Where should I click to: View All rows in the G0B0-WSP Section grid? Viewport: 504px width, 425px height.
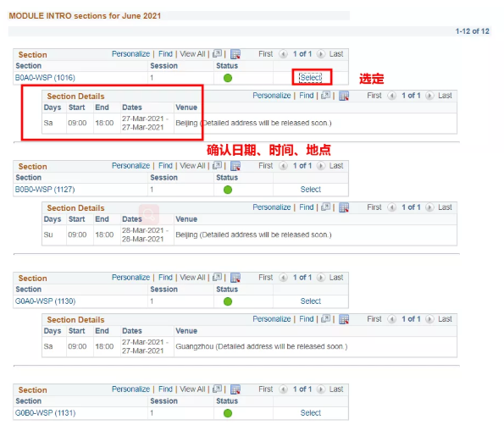[x=192, y=389]
